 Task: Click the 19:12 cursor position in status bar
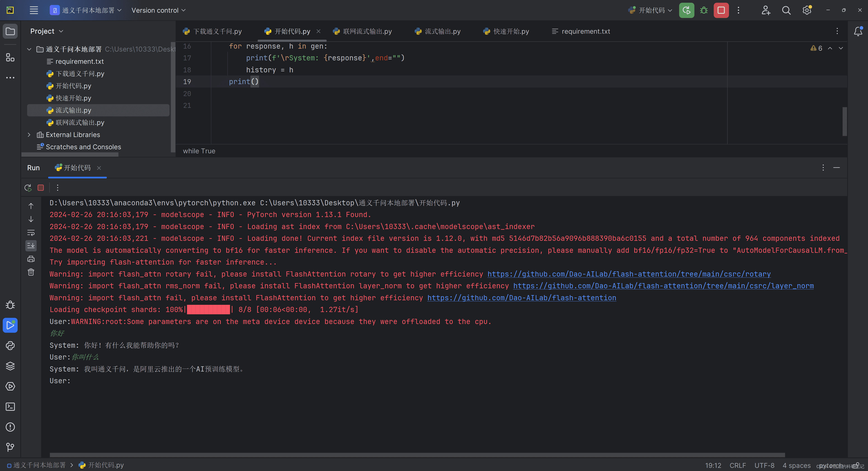pos(713,466)
